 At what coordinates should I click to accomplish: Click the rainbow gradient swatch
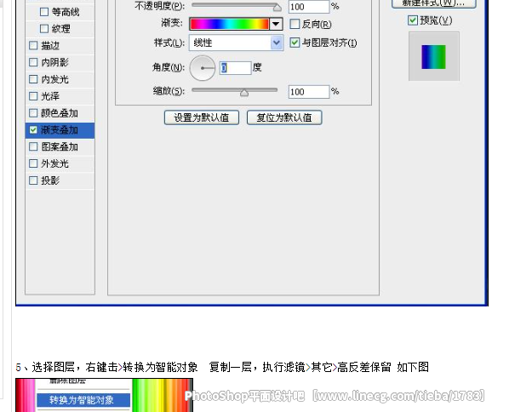coord(230,24)
